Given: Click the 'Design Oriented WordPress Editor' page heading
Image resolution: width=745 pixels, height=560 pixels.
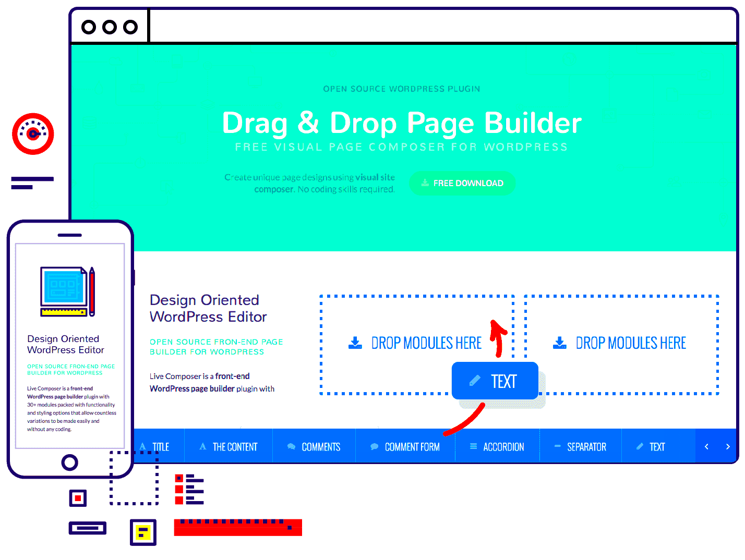Looking at the screenshot, I should (x=208, y=308).
